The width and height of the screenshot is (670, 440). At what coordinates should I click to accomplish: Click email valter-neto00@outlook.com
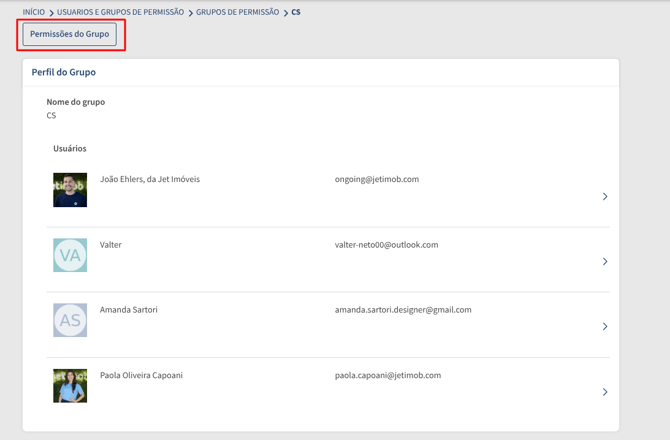[387, 245]
